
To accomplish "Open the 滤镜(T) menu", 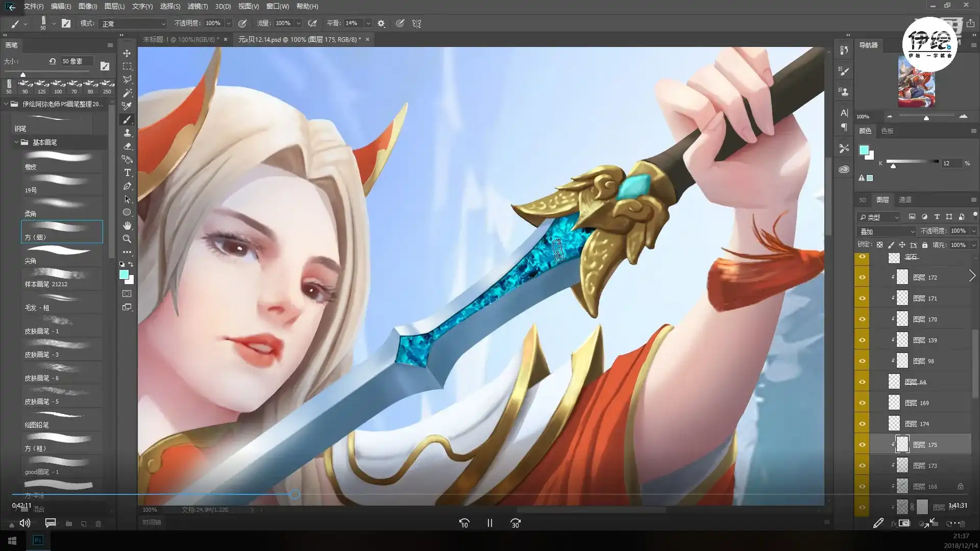I will pos(198,7).
